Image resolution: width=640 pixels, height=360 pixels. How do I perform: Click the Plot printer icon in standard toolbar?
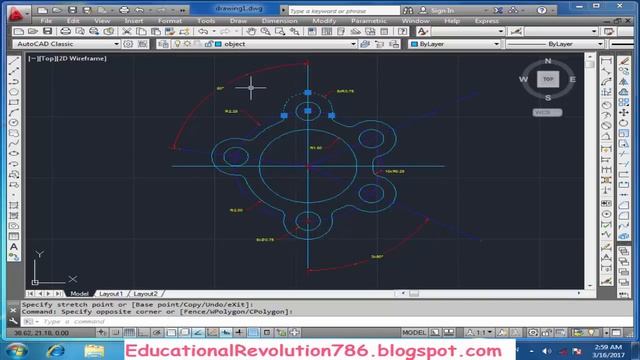65,31
